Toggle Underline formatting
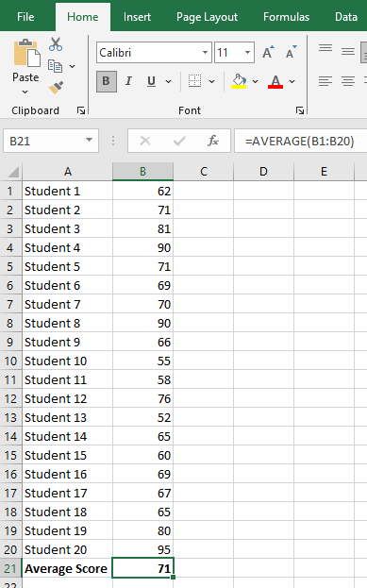The width and height of the screenshot is (367, 588). [x=152, y=81]
